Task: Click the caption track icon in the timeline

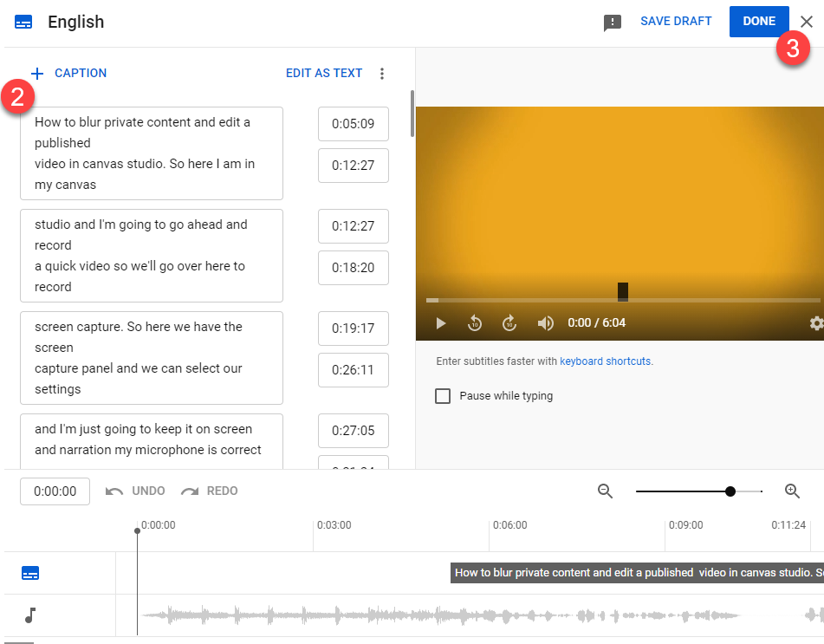Action: pos(30,573)
